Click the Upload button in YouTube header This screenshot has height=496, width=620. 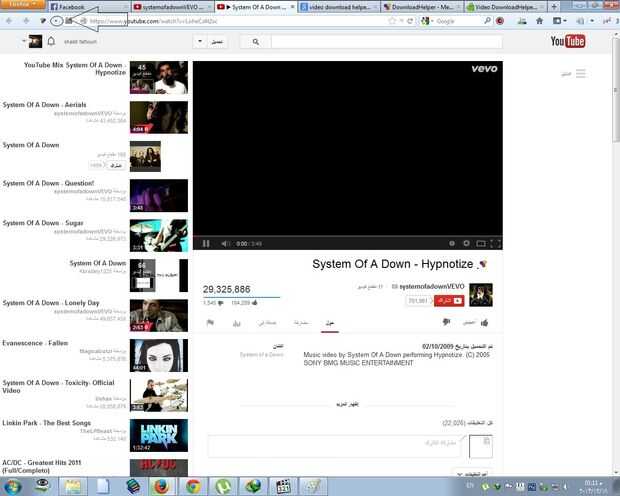[217, 42]
